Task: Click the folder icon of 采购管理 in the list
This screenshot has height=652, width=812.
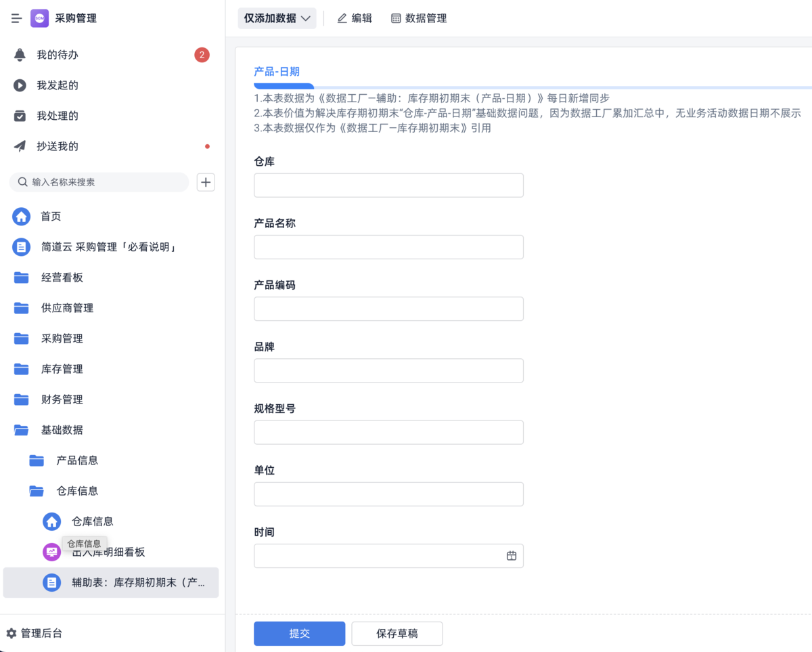Action: pos(22,339)
